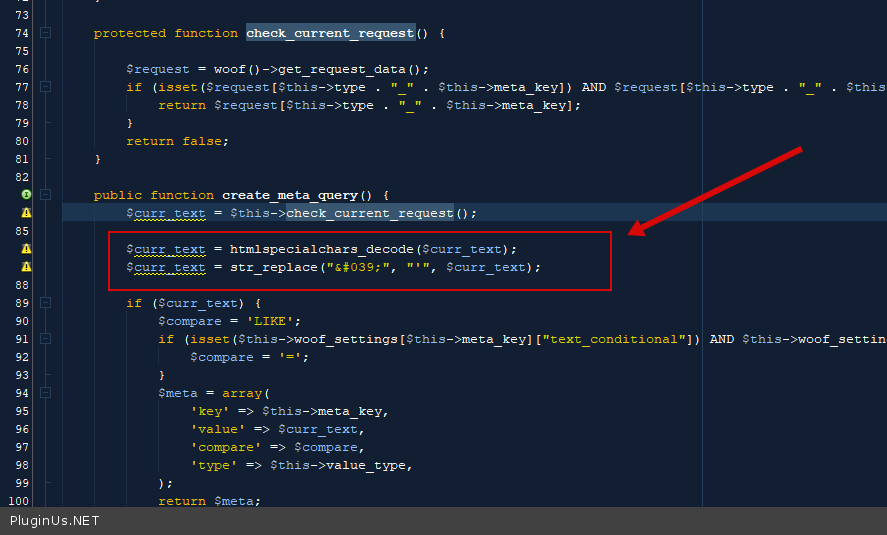Fold the if ($curr_text) block on line 89
Viewport: 887px width, 535px height.
click(46, 303)
